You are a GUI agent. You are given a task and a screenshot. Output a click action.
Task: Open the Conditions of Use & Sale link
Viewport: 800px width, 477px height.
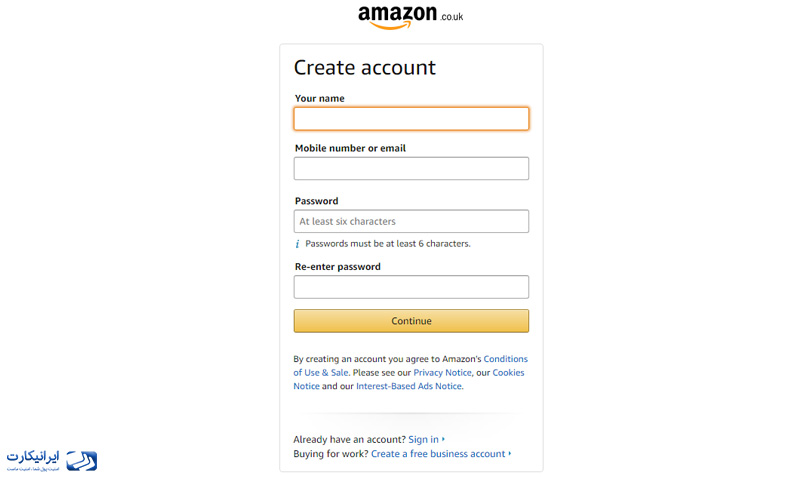click(506, 359)
